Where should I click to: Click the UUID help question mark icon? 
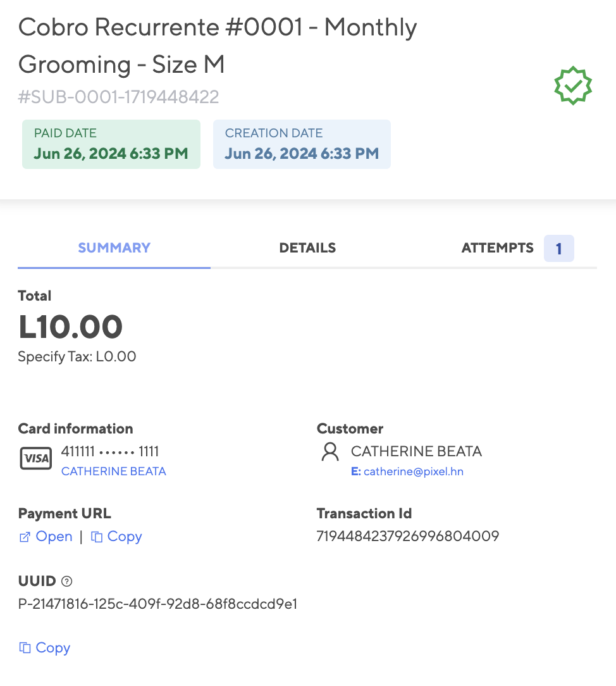67,581
